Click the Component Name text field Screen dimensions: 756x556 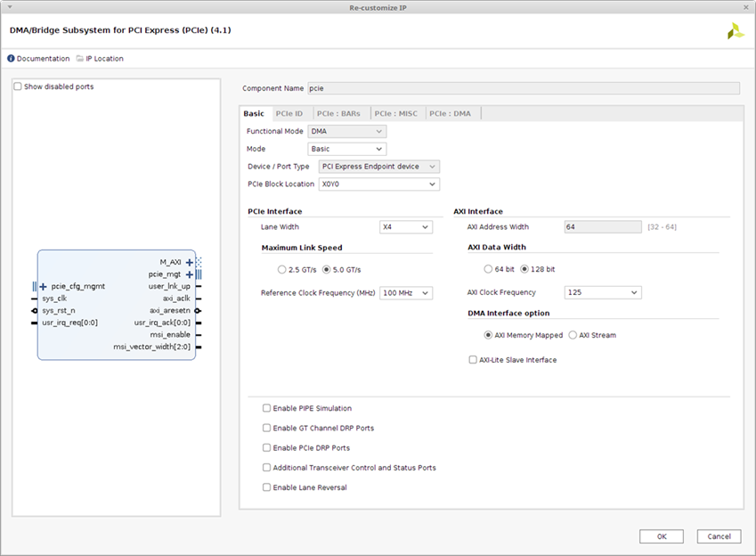523,88
